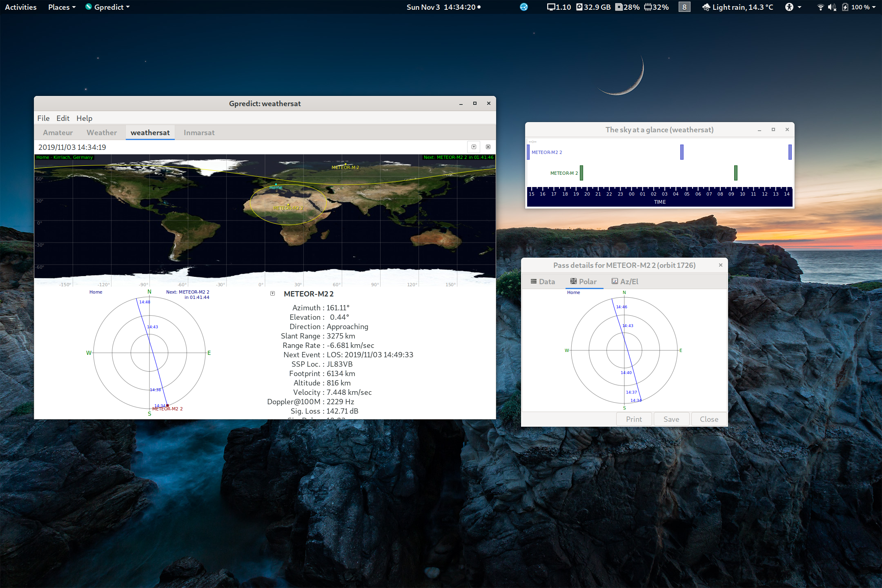Click the Next: METEOR-M2 2 countdown on map

(x=459, y=157)
